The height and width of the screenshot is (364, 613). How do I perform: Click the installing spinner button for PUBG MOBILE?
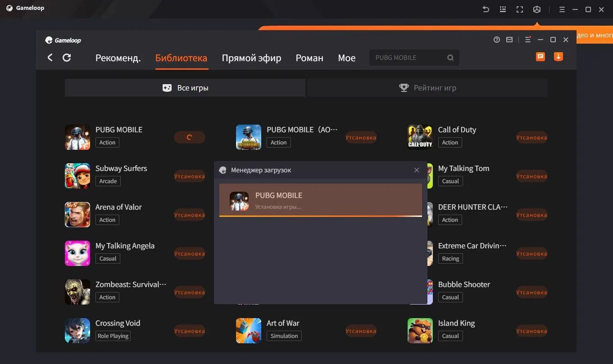coord(190,138)
